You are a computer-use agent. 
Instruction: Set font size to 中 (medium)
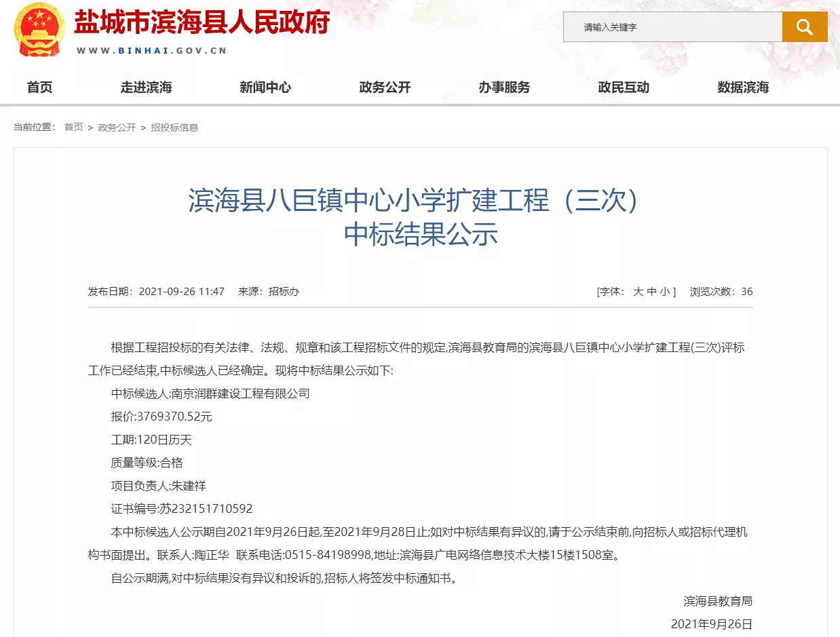[x=651, y=292]
